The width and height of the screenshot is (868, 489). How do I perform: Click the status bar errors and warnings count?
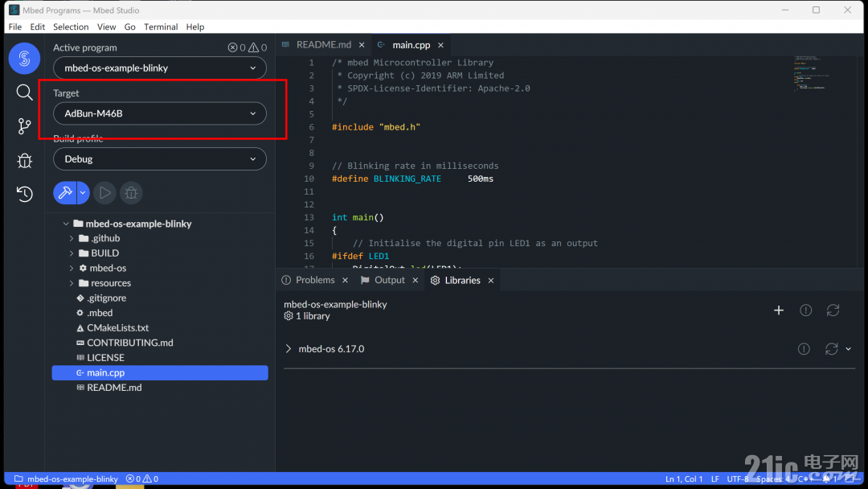click(x=142, y=479)
